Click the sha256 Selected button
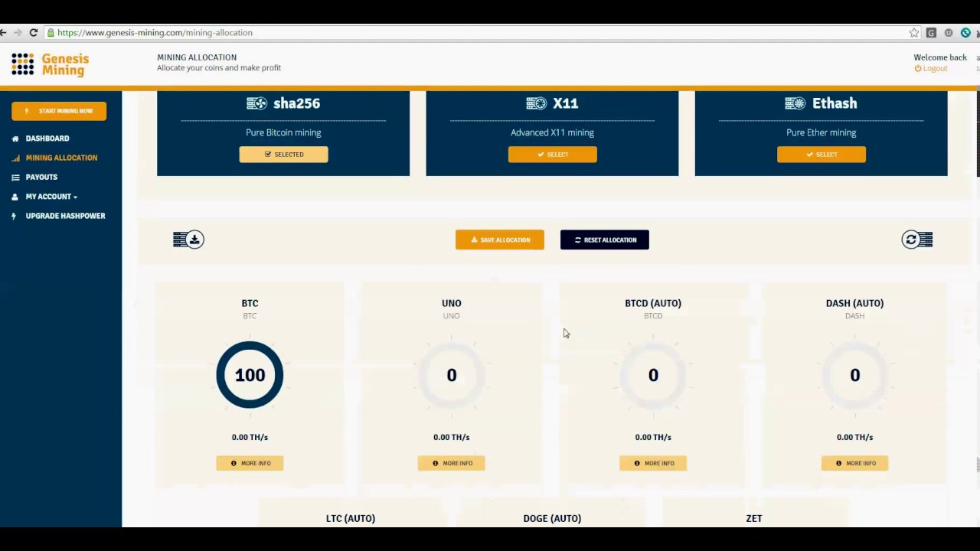The image size is (980, 551). [x=283, y=154]
